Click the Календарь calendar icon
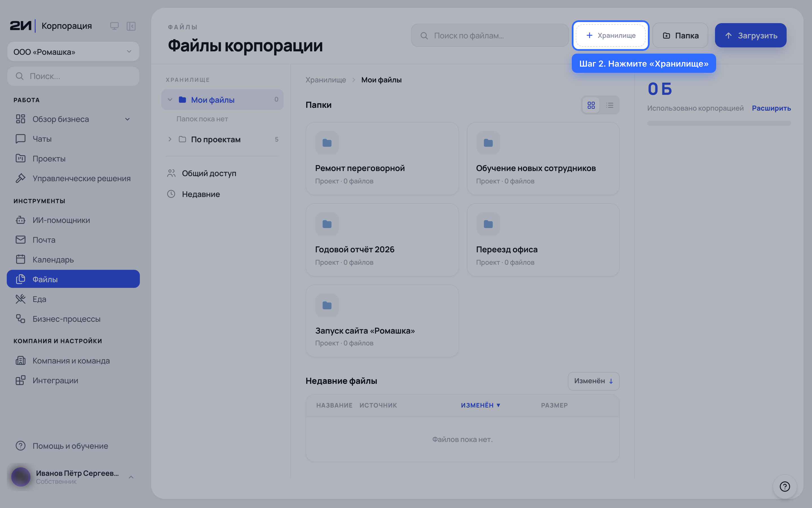812x508 pixels. pyautogui.click(x=21, y=259)
